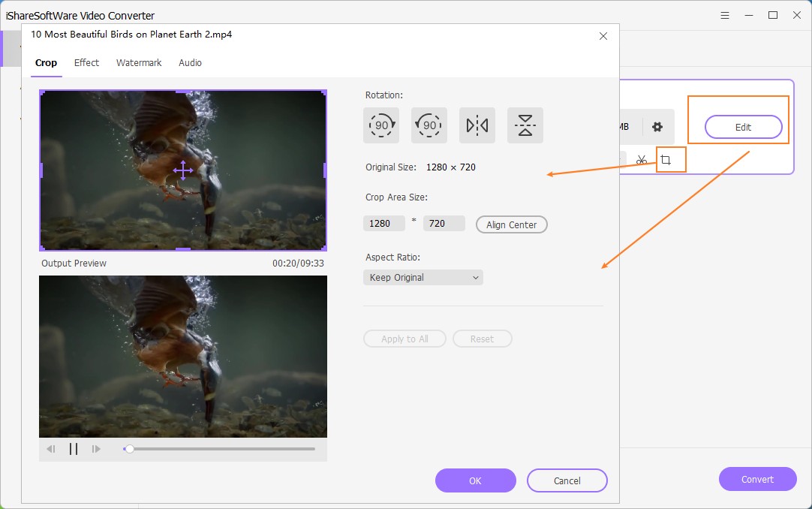
Task: Pause the output preview playback
Action: pyautogui.click(x=74, y=449)
